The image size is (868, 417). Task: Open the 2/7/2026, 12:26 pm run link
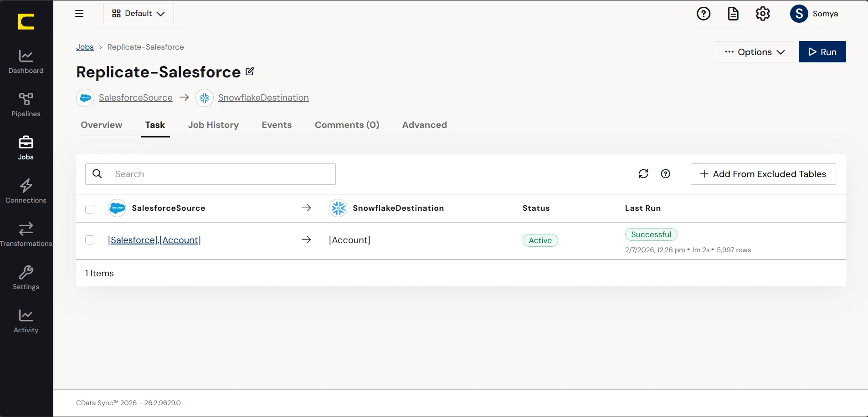655,250
